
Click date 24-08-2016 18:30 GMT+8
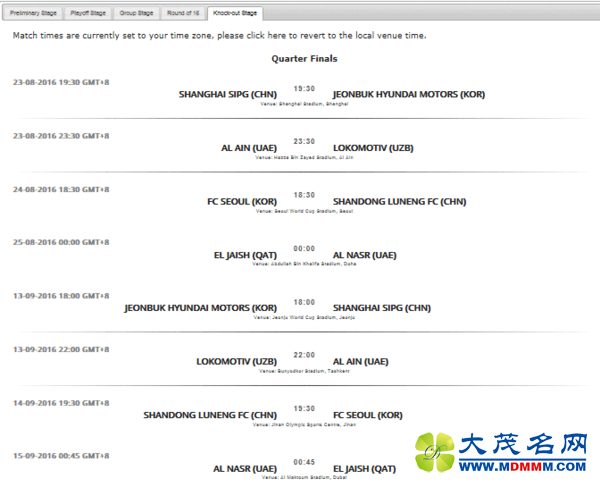point(61,189)
